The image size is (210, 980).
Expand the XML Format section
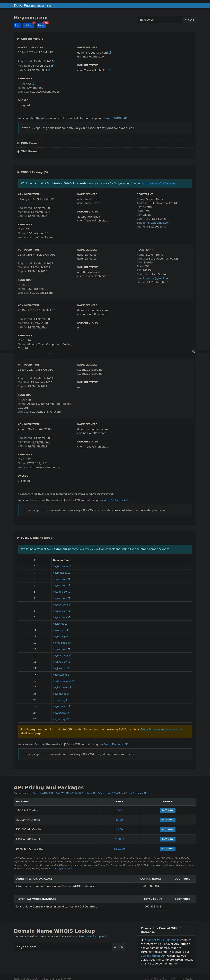(x=18, y=151)
